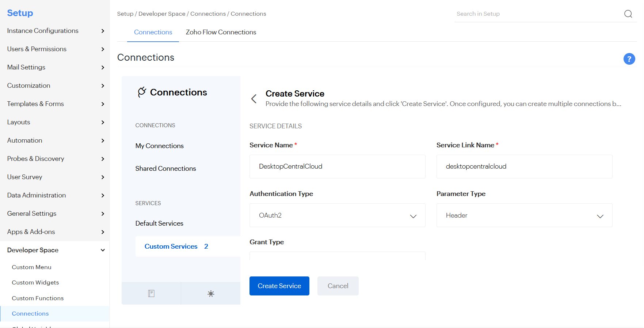Expand User Survey section
This screenshot has height=328, width=644.
click(x=55, y=177)
